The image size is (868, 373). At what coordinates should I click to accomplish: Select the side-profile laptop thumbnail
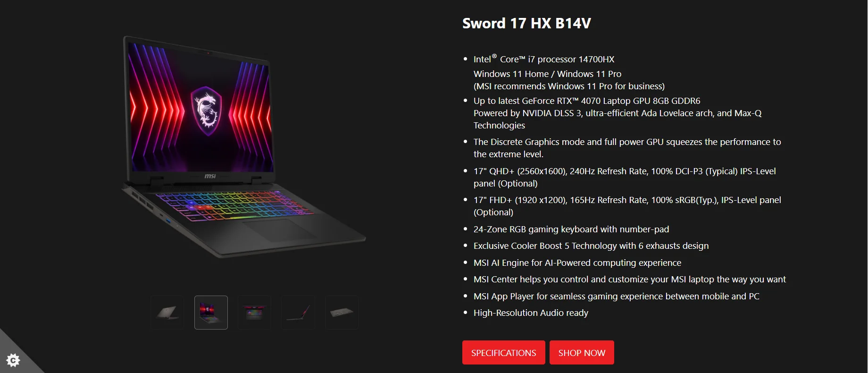tap(298, 313)
